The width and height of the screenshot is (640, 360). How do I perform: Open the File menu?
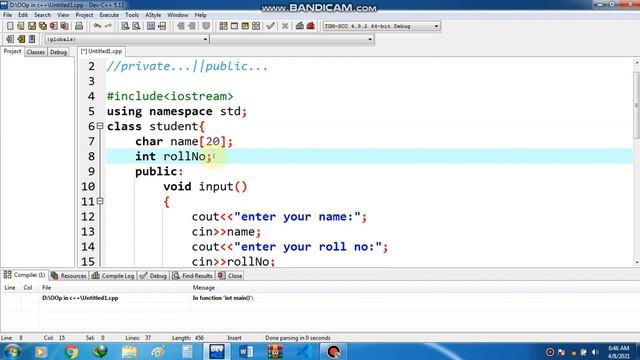[7, 15]
